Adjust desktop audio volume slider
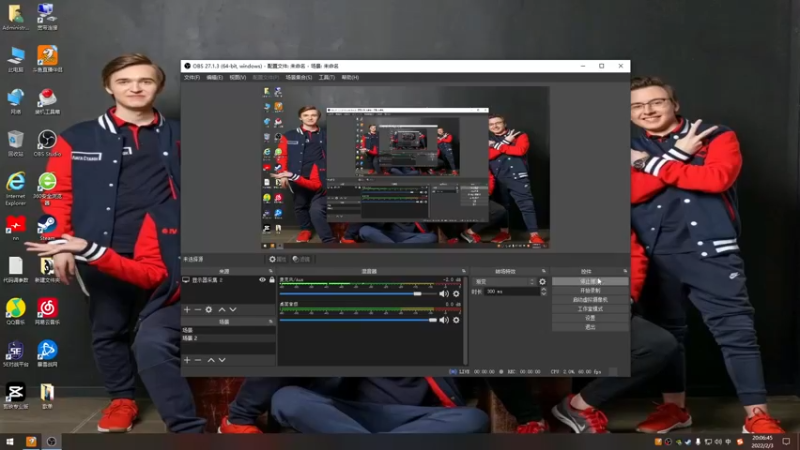The height and width of the screenshot is (450, 800). point(358,320)
